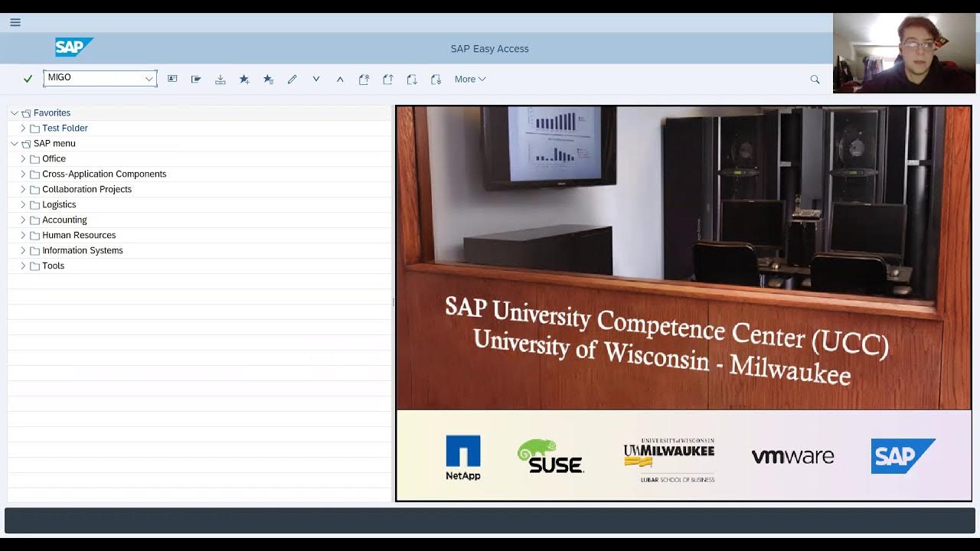Expand the Test Folder node
Image resolution: width=980 pixels, height=551 pixels.
click(x=23, y=128)
